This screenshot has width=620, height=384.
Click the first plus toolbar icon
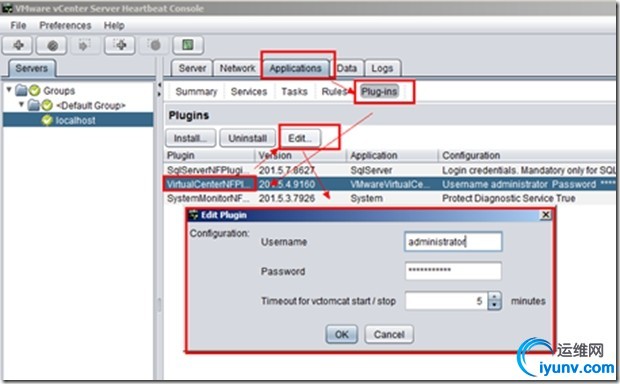click(18, 45)
